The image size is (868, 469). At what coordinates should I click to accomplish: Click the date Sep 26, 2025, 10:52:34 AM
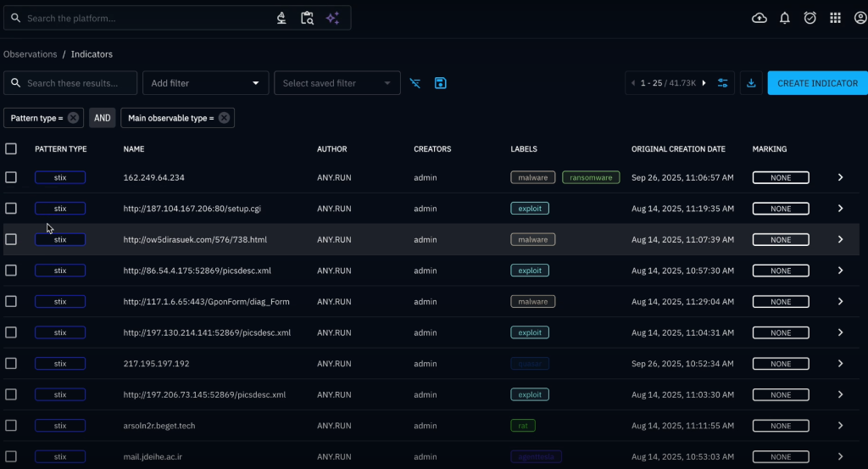pyautogui.click(x=682, y=364)
